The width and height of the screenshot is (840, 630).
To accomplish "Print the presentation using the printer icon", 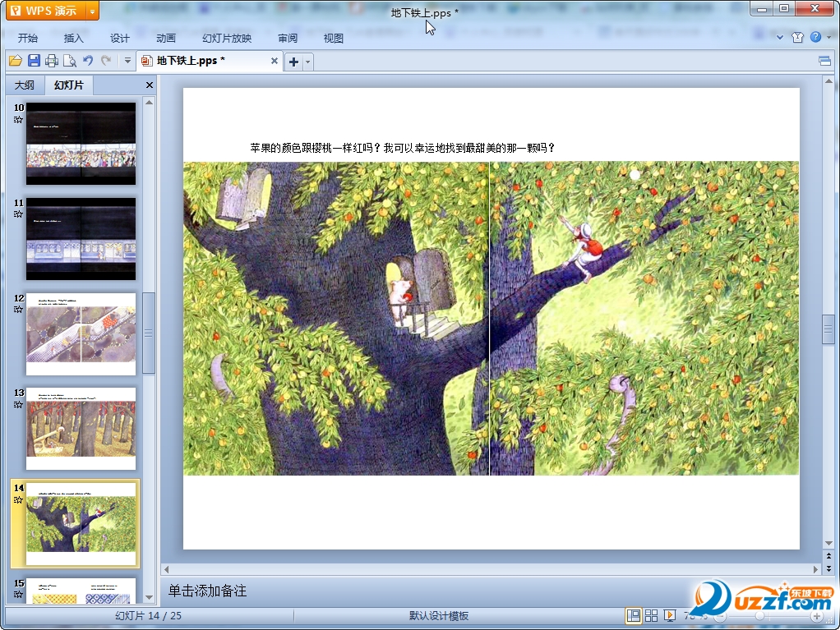I will pyautogui.click(x=52, y=61).
